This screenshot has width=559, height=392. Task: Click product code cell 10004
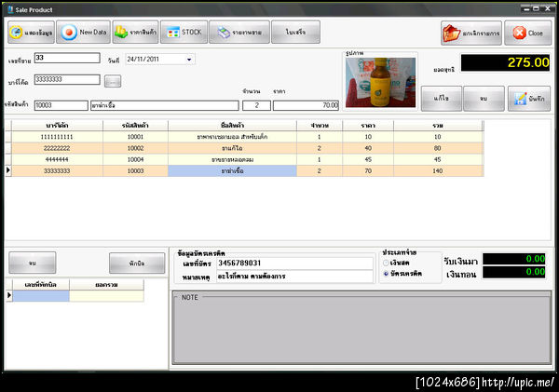point(135,159)
